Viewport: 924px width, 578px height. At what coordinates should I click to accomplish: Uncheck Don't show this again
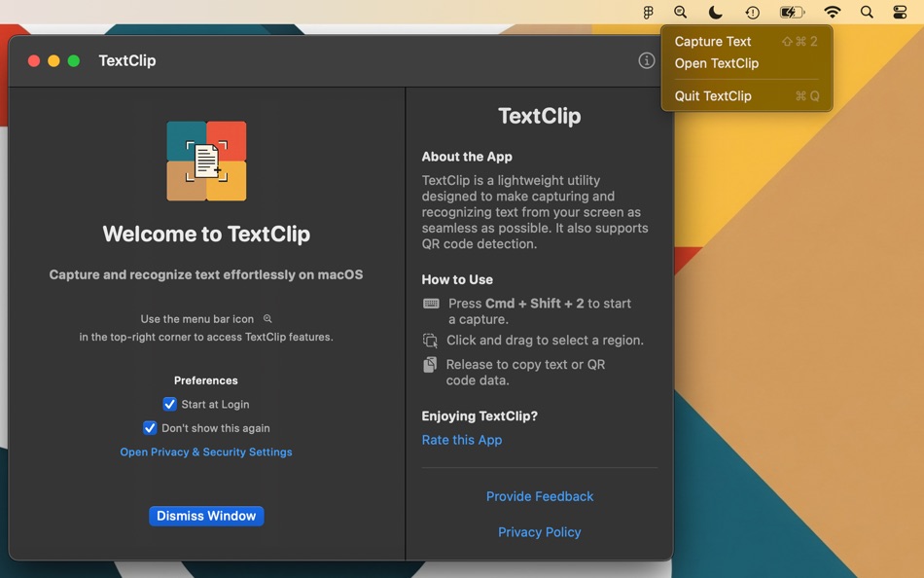point(150,427)
